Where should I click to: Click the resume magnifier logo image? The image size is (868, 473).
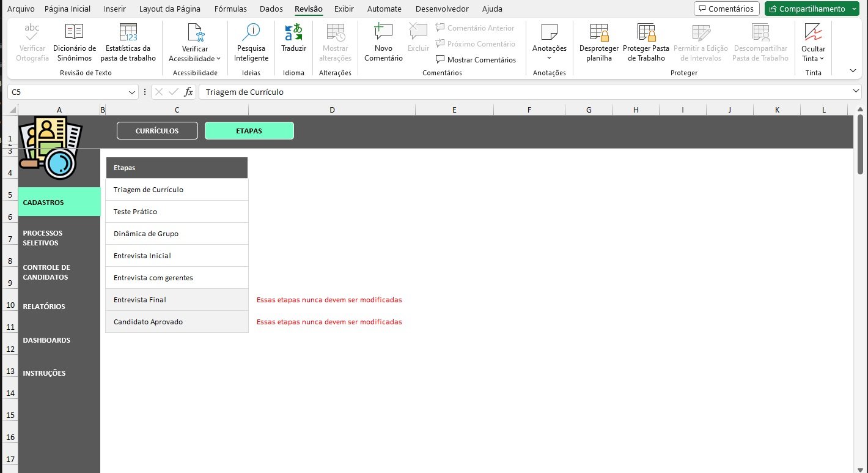(50, 149)
